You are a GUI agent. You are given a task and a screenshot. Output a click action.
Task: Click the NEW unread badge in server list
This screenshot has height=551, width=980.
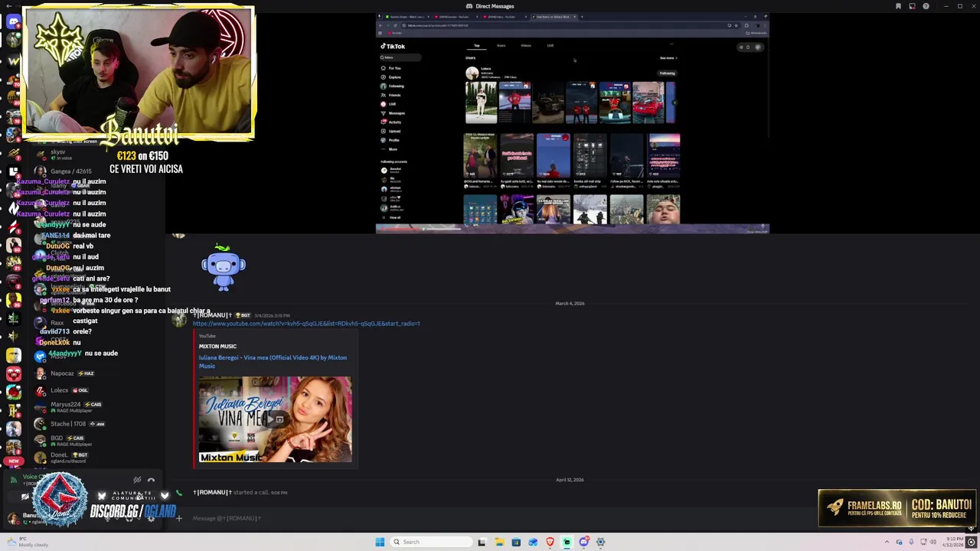coord(13,461)
